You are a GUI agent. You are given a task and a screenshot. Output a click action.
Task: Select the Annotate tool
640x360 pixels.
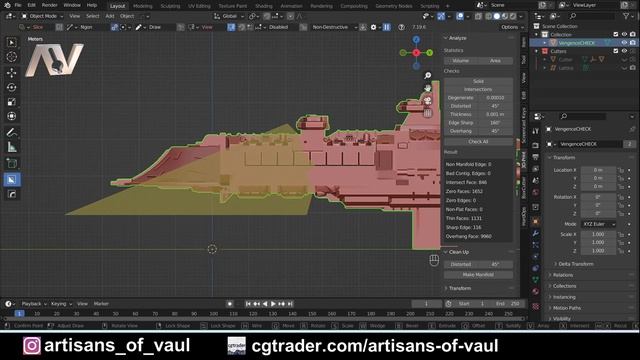coord(11,133)
